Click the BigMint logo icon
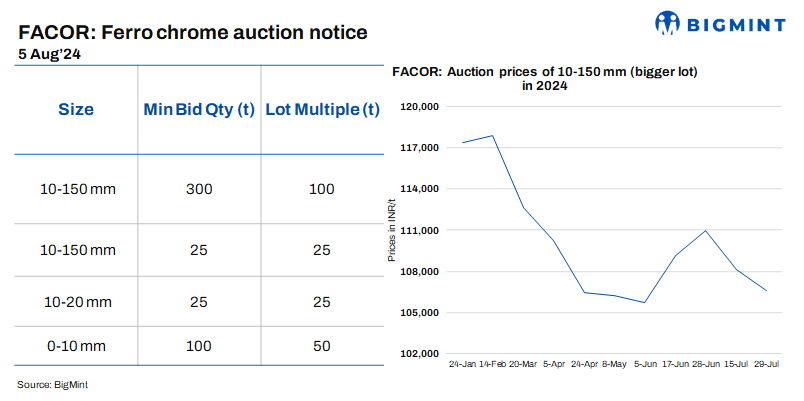 tap(670, 22)
